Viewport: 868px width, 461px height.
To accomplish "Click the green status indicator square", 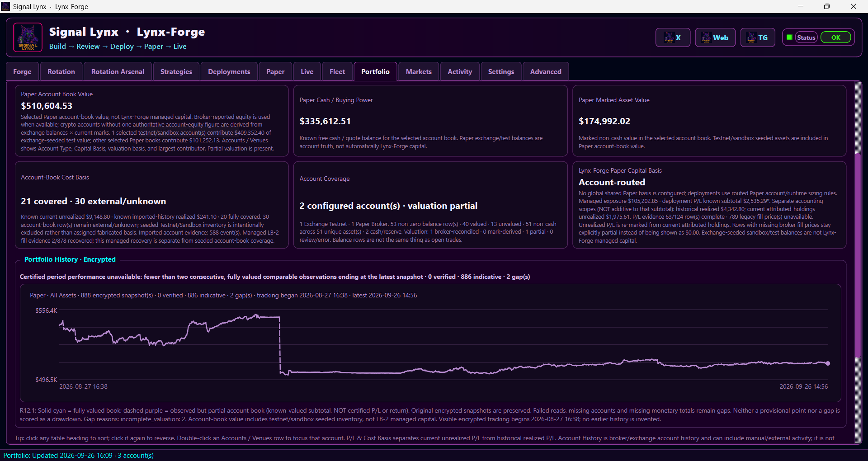I will pos(789,38).
